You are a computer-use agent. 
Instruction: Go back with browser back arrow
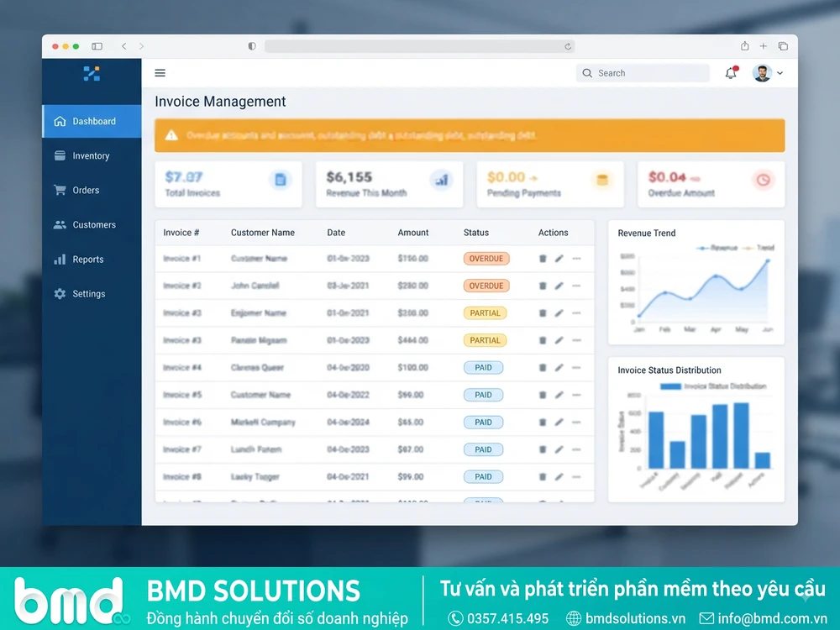pos(123,46)
